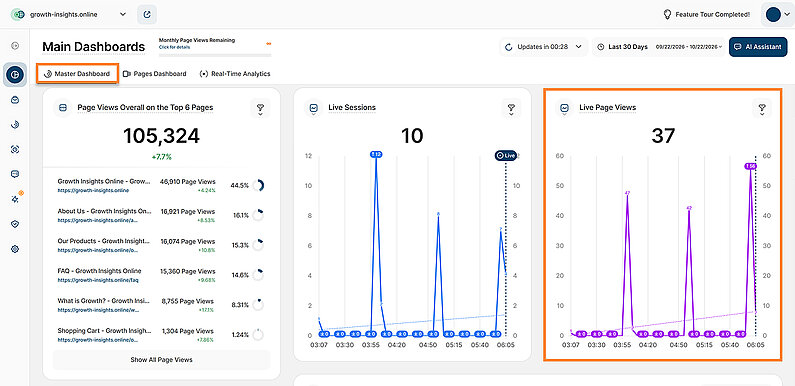The image size is (795, 386).
Task: Open filter funnel on Live Sessions card
Action: [511, 109]
